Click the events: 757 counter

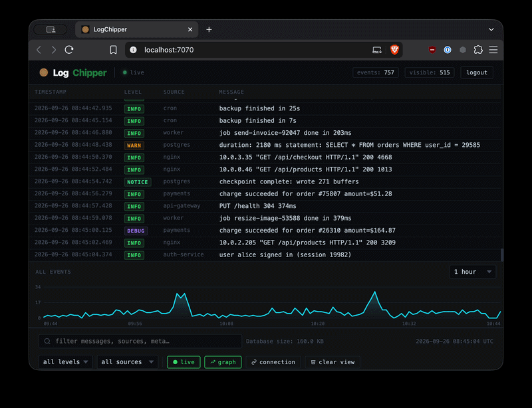(x=376, y=72)
